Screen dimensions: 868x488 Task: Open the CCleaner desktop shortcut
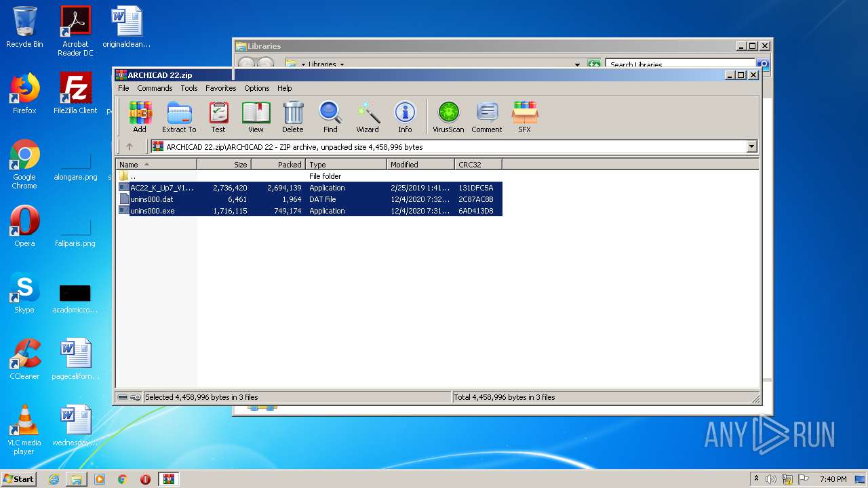click(x=24, y=359)
